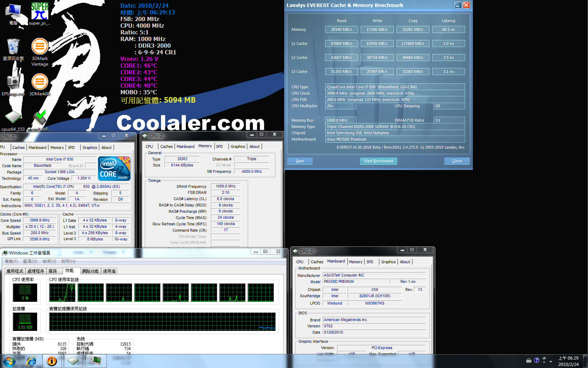Open the About tab in the left CPU-Z window
The height and width of the screenshot is (368, 588).
[106, 148]
